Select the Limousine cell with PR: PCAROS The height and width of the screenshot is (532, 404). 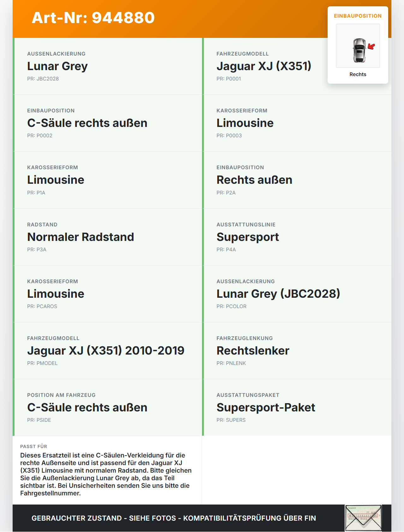coord(107,294)
